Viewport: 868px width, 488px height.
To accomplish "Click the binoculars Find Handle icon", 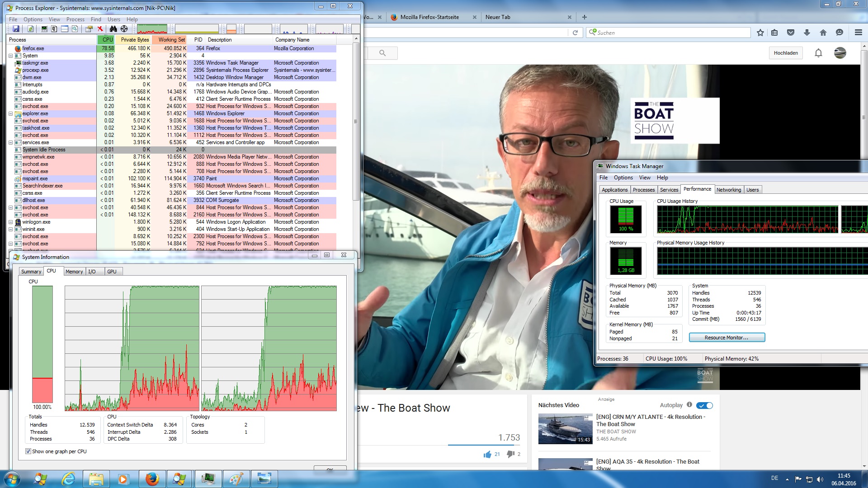I will coord(113,29).
